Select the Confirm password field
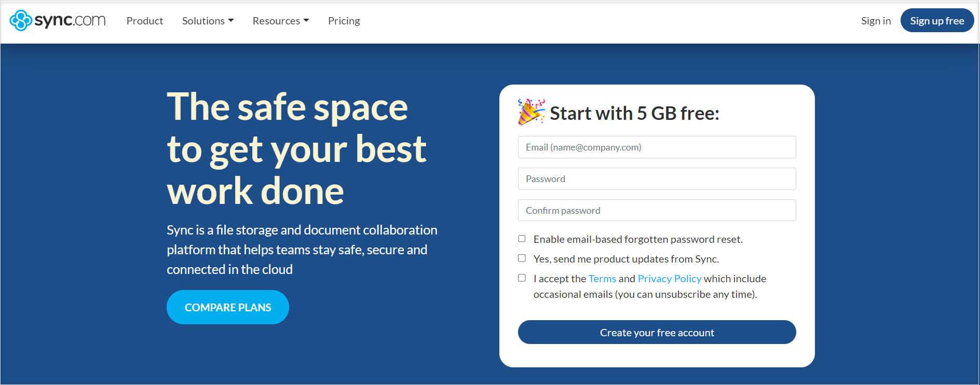Viewport: 980px width, 385px height. coord(657,211)
